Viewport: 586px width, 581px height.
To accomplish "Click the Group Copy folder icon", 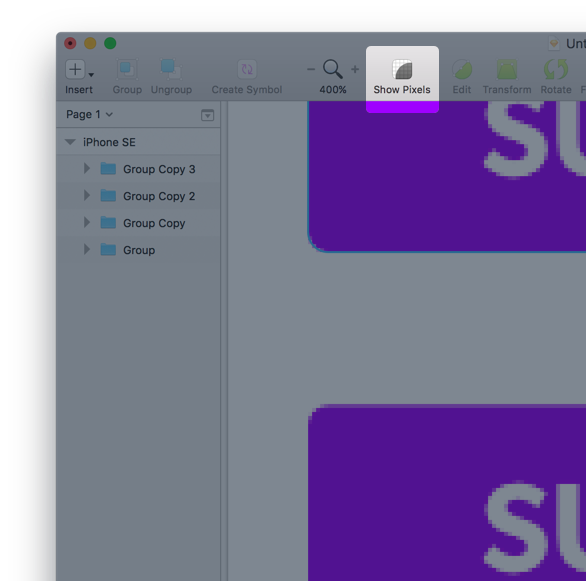I will coord(108,223).
